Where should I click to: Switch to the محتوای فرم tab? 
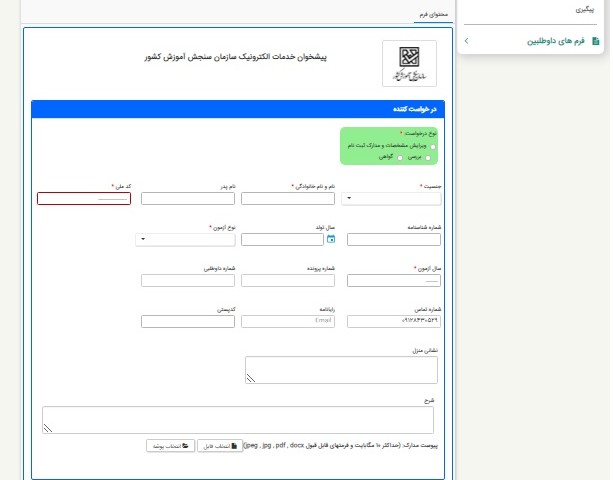click(x=433, y=16)
